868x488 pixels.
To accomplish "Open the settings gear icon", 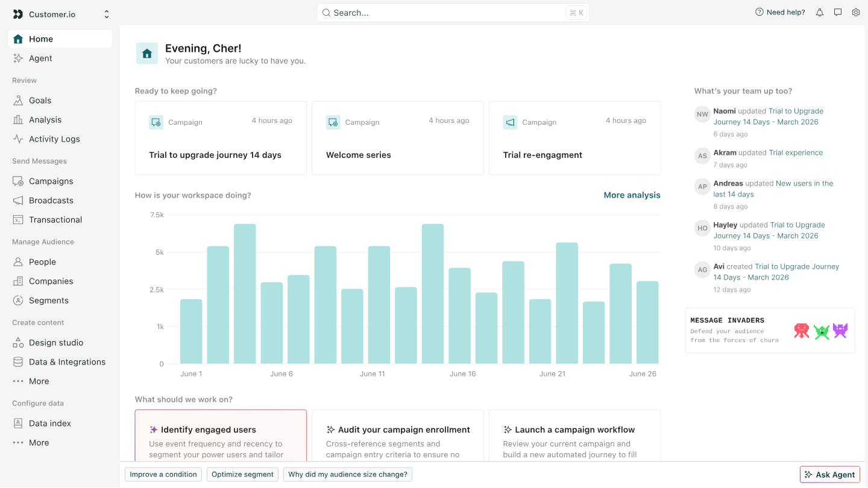I will [856, 13].
